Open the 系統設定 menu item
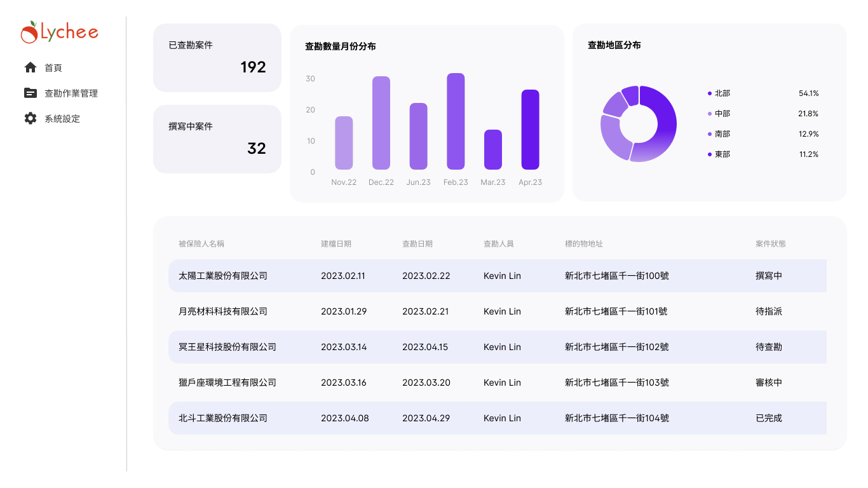 [62, 119]
